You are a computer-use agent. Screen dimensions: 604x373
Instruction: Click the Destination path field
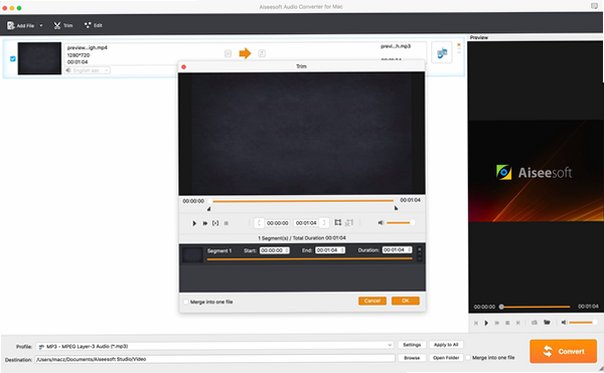click(x=215, y=359)
